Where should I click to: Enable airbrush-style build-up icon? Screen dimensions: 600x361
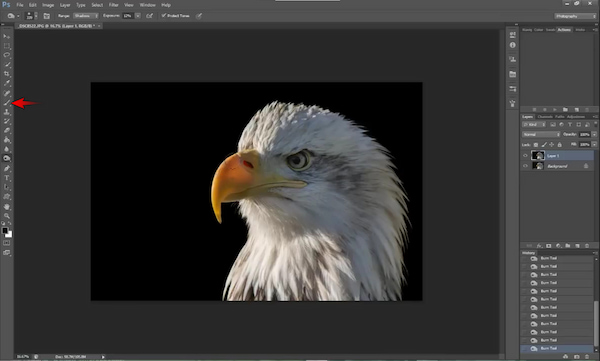[150, 16]
